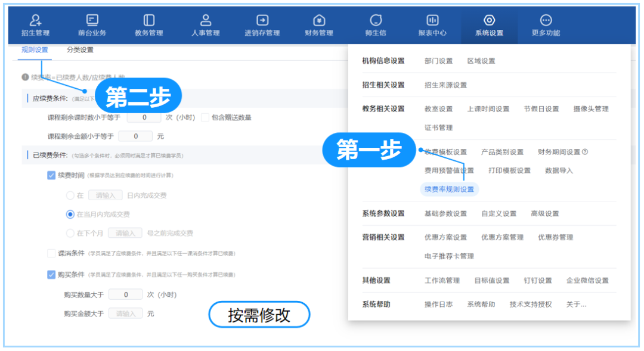Expand the 更多功能 menu
This screenshot has width=644, height=351.
coord(546,21)
